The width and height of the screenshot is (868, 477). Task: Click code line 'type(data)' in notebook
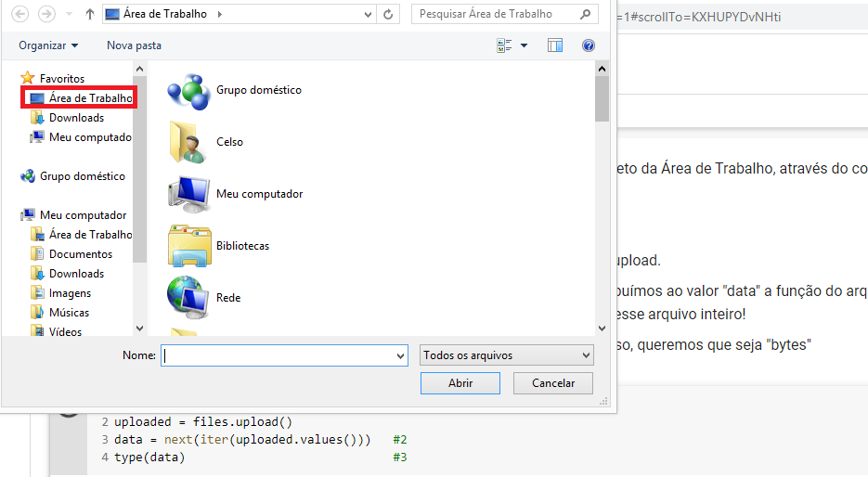tap(149, 458)
